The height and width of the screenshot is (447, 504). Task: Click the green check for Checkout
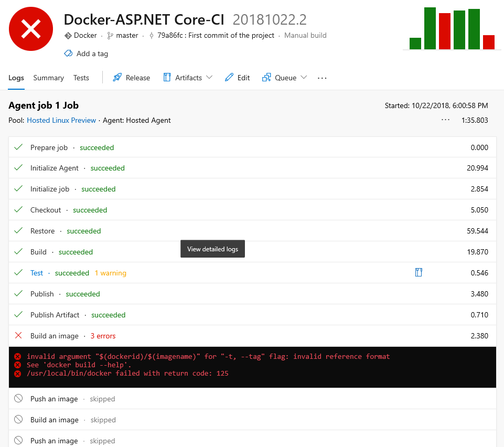point(19,209)
